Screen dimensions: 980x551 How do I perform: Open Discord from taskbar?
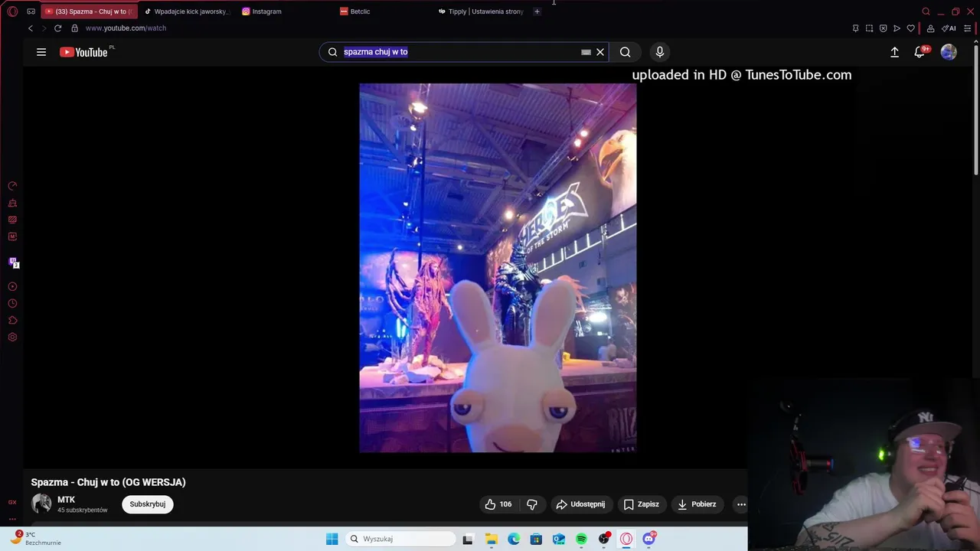pos(649,539)
